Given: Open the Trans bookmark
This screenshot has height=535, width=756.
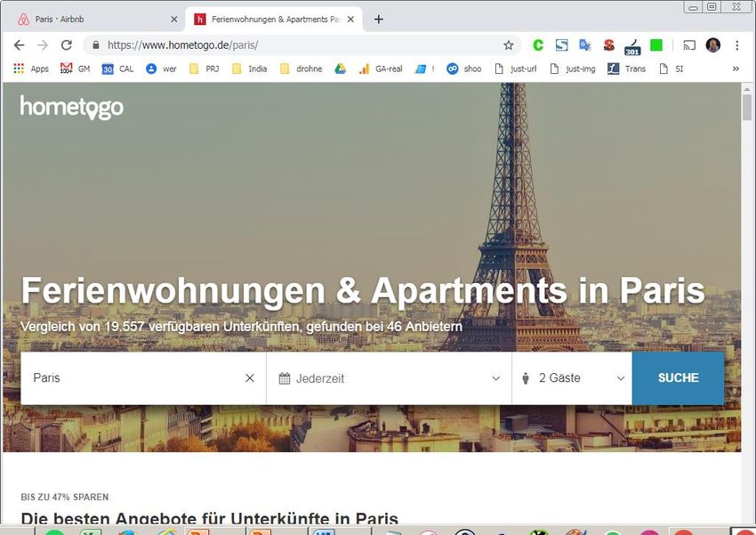Looking at the screenshot, I should point(626,69).
